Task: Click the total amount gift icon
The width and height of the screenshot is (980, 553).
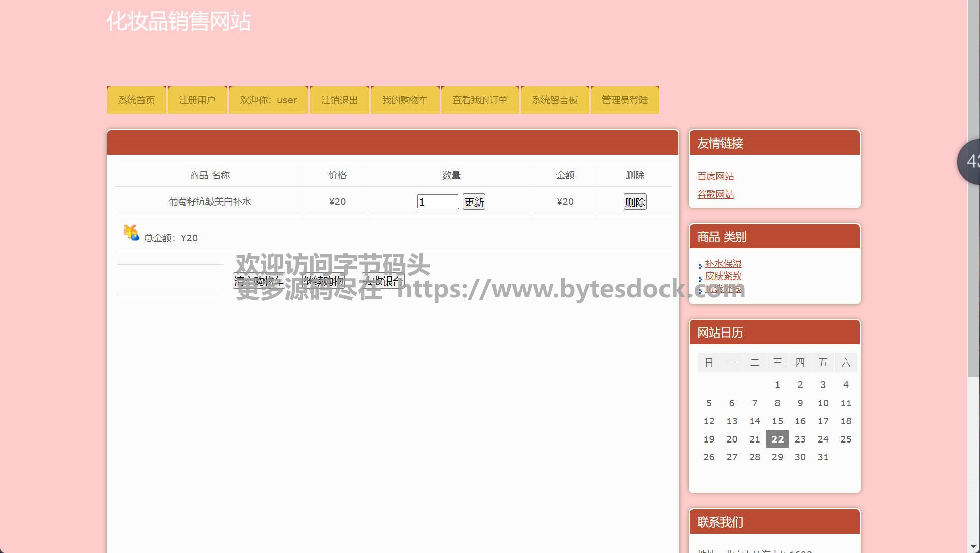Action: tap(131, 233)
